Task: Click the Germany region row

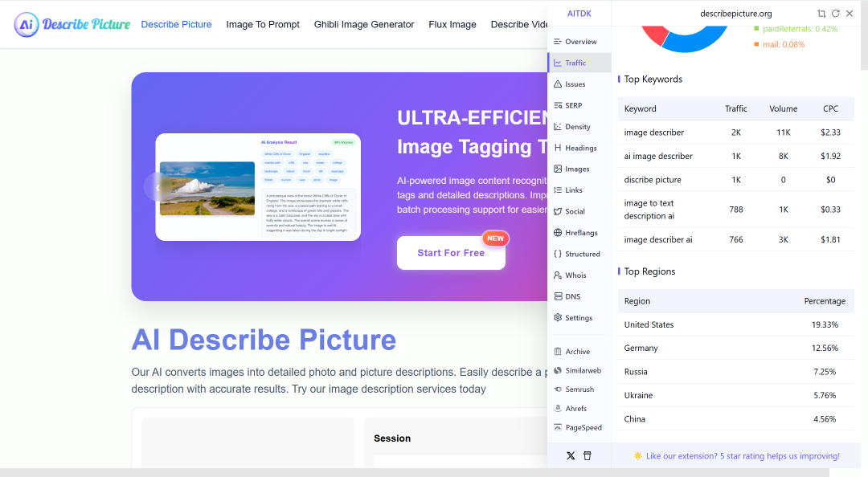Action: tap(735, 348)
